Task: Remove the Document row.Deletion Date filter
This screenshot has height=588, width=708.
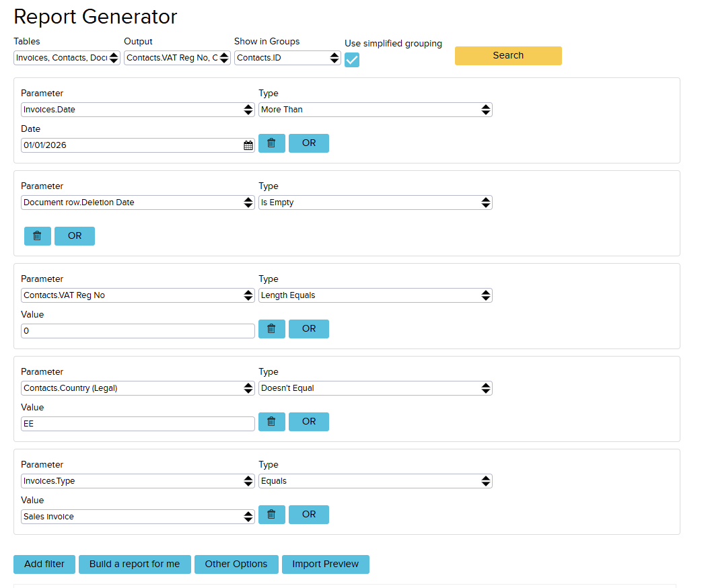Action: pos(37,236)
